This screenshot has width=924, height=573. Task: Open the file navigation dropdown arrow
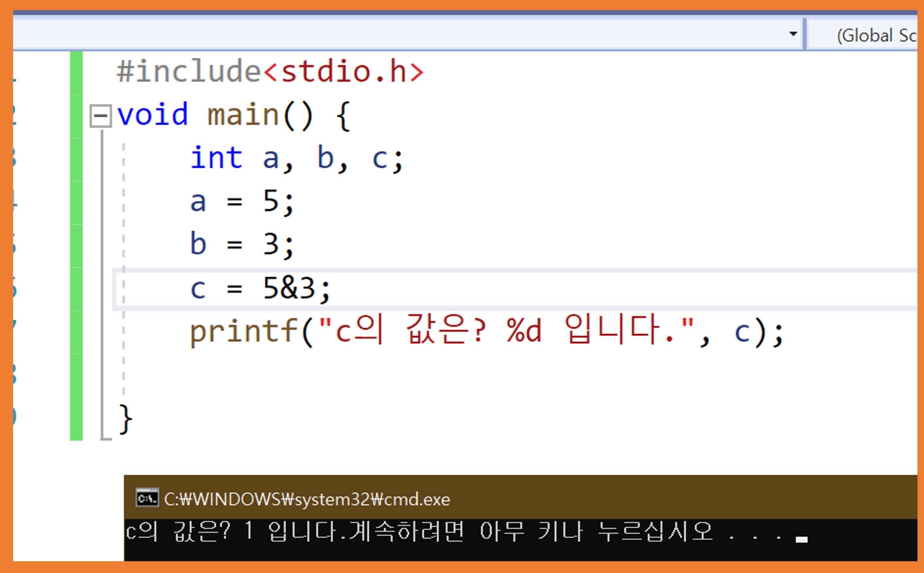pos(793,34)
